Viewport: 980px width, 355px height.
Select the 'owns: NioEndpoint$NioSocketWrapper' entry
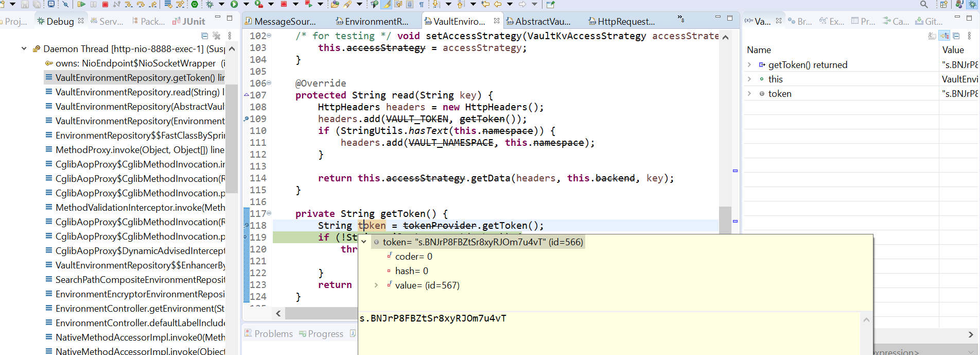pos(135,63)
